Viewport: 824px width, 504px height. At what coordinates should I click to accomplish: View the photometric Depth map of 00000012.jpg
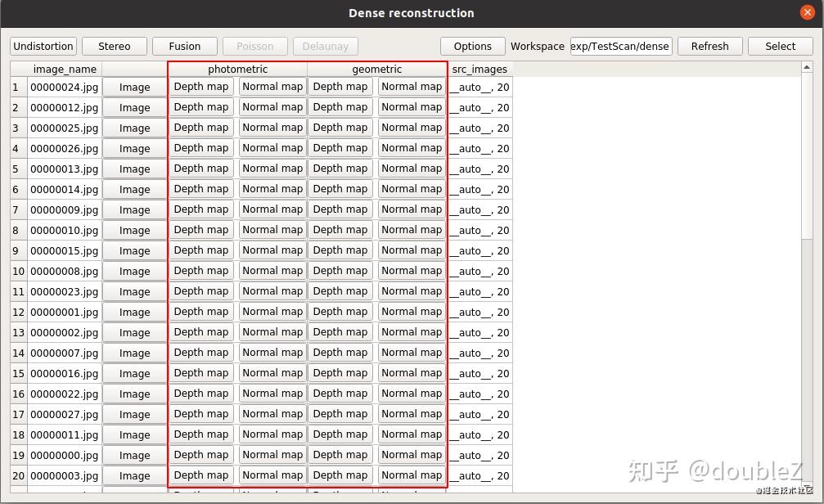(x=200, y=107)
